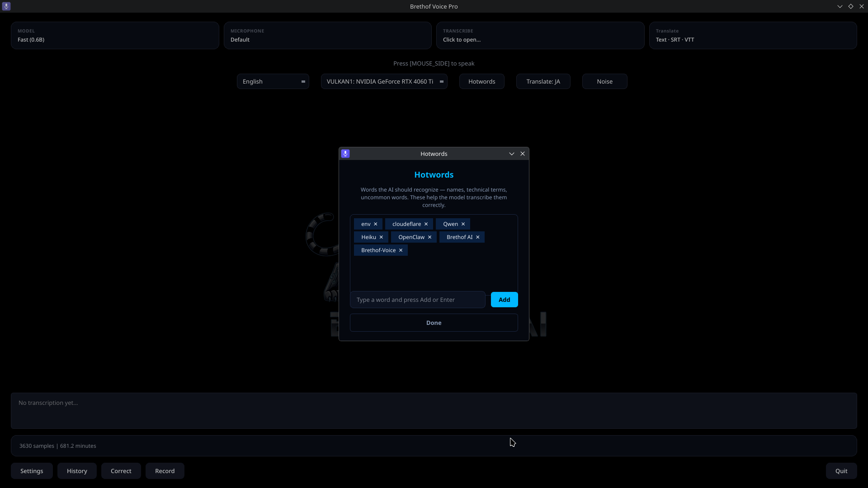868x488 pixels.
Task: Remove the Heiku hotword tag
Action: pos(381,237)
